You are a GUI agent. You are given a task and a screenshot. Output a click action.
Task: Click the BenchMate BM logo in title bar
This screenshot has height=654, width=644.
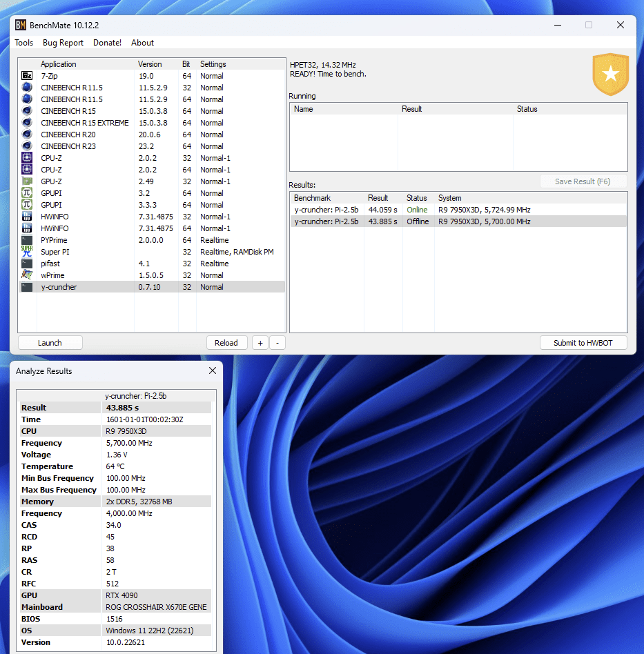[21, 25]
